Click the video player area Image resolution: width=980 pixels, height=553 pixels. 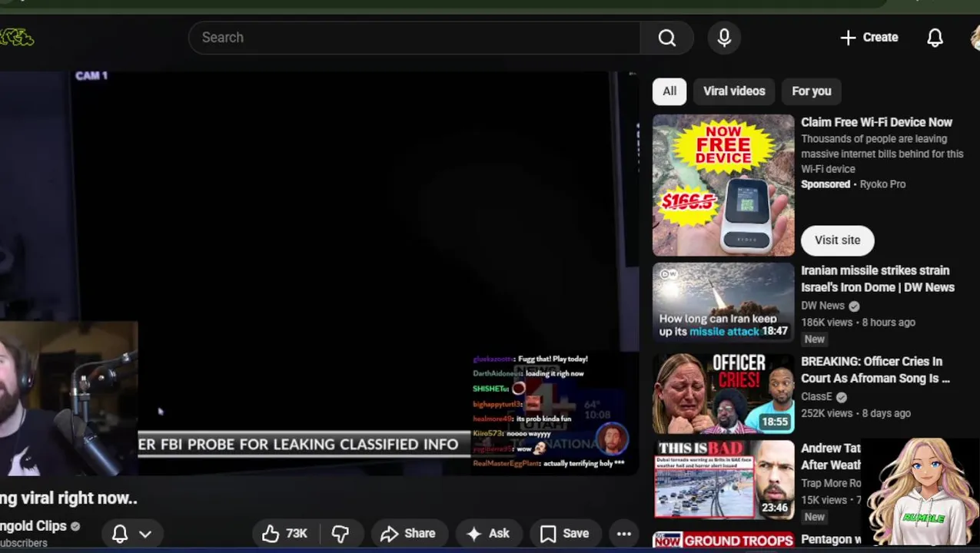[319, 273]
